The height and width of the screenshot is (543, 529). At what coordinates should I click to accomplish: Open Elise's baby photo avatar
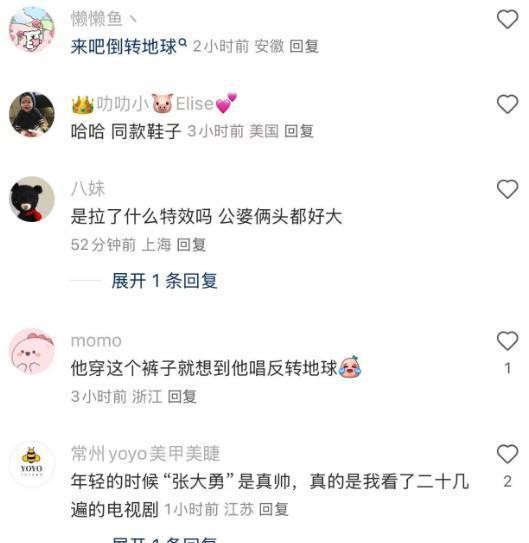click(x=32, y=114)
